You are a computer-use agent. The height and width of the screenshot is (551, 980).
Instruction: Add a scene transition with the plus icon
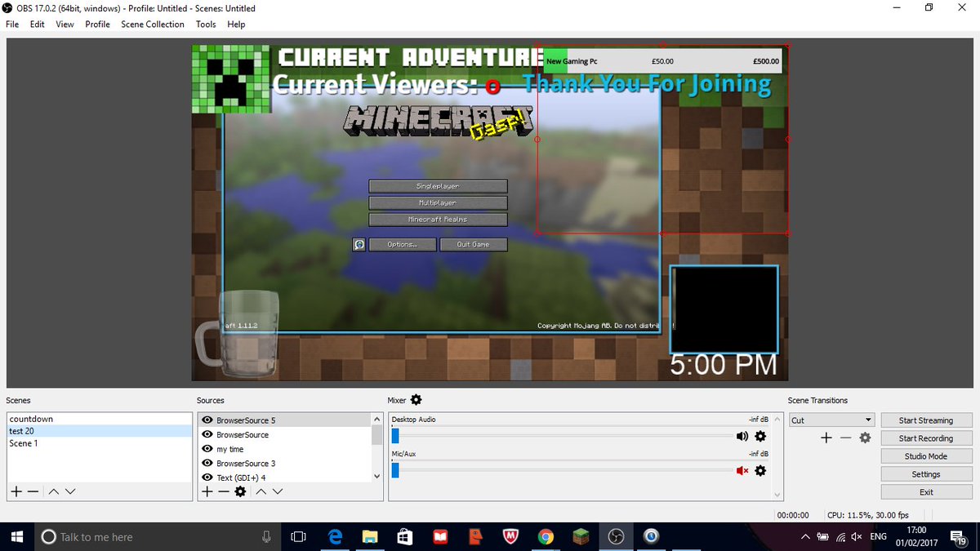826,438
